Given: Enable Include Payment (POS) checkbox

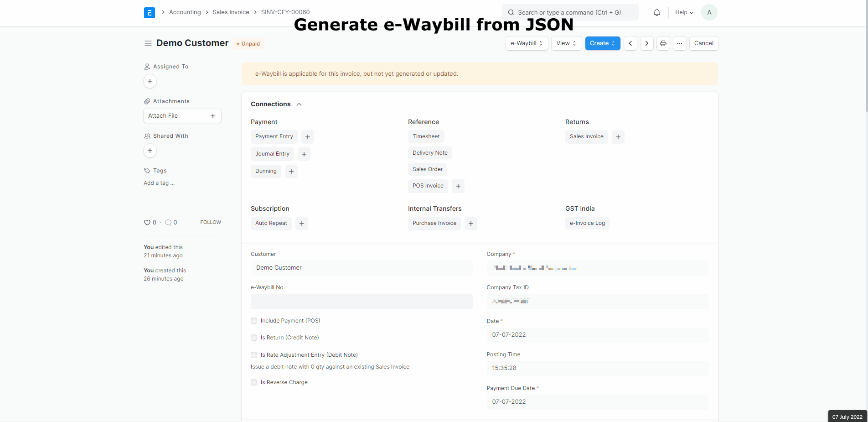Looking at the screenshot, I should pos(254,321).
